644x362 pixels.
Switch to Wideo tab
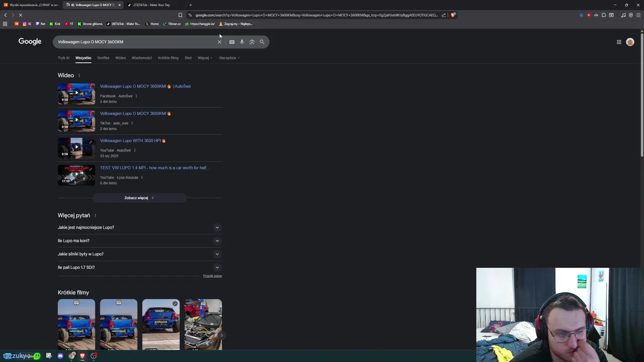(x=121, y=58)
